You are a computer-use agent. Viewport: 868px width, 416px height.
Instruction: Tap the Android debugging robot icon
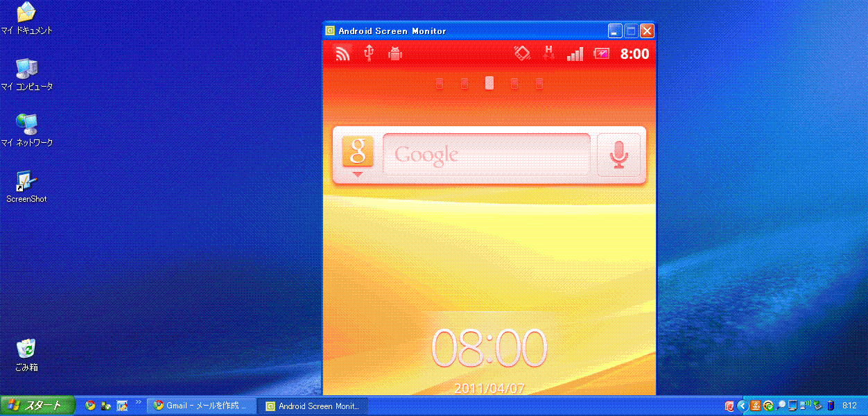click(x=395, y=53)
